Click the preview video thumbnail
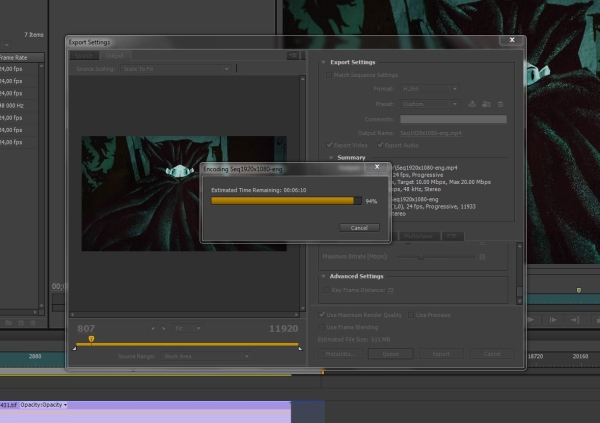Image resolution: width=600 pixels, height=423 pixels. coord(184,193)
